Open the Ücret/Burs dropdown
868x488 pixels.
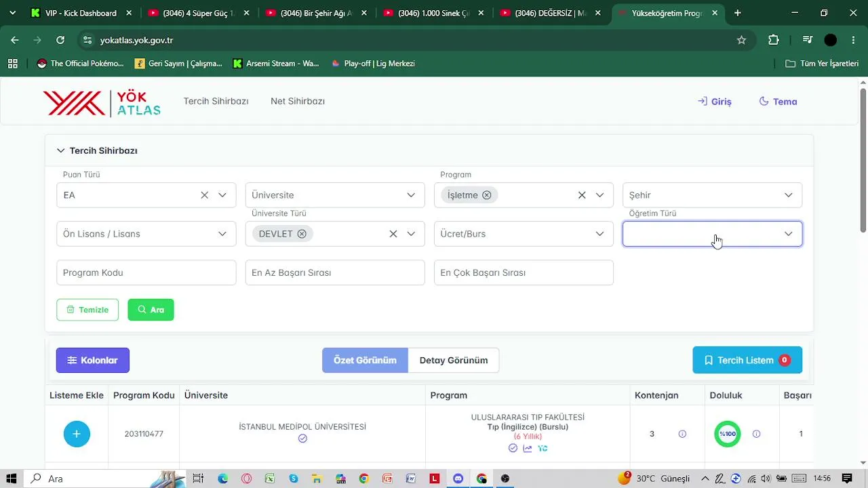pos(524,234)
